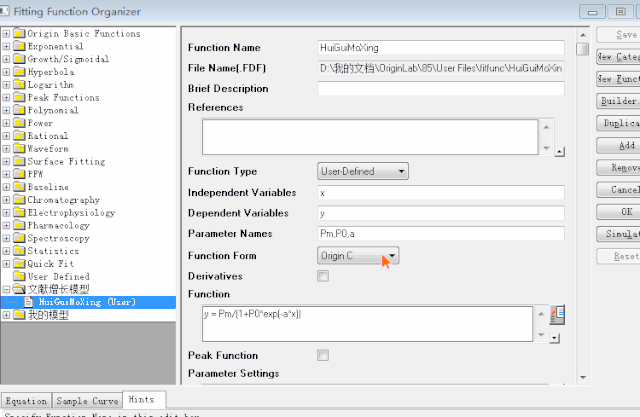Click the Add button
The width and height of the screenshot is (640, 417).
624,145
